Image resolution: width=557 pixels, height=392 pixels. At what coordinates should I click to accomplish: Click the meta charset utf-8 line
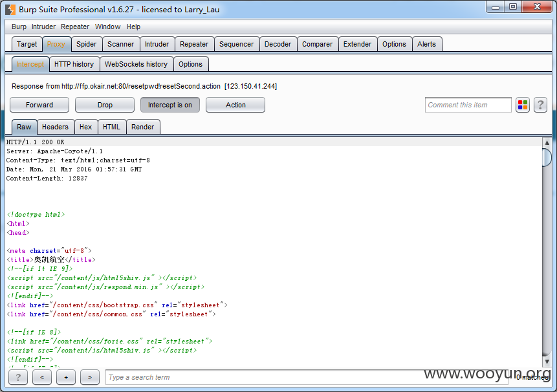tap(49, 251)
